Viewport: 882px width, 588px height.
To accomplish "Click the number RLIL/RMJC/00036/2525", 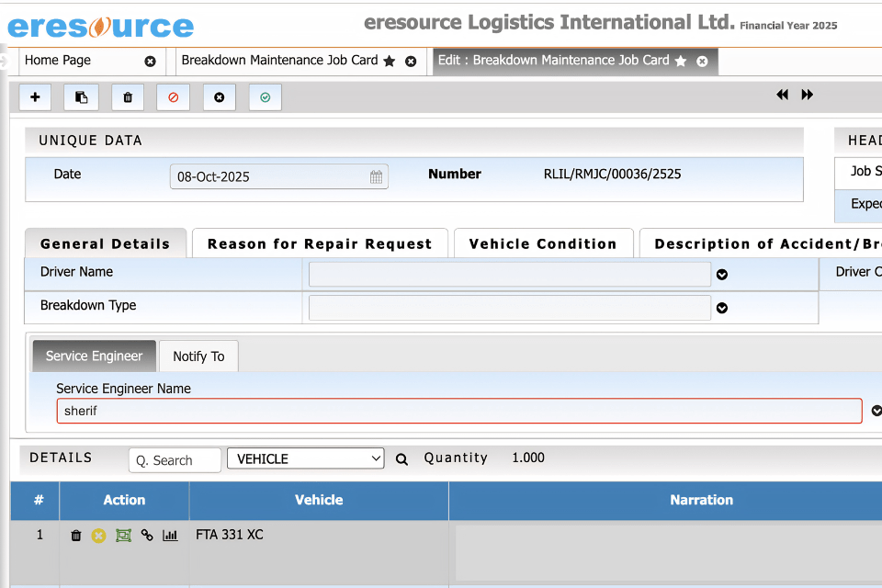I will [612, 174].
